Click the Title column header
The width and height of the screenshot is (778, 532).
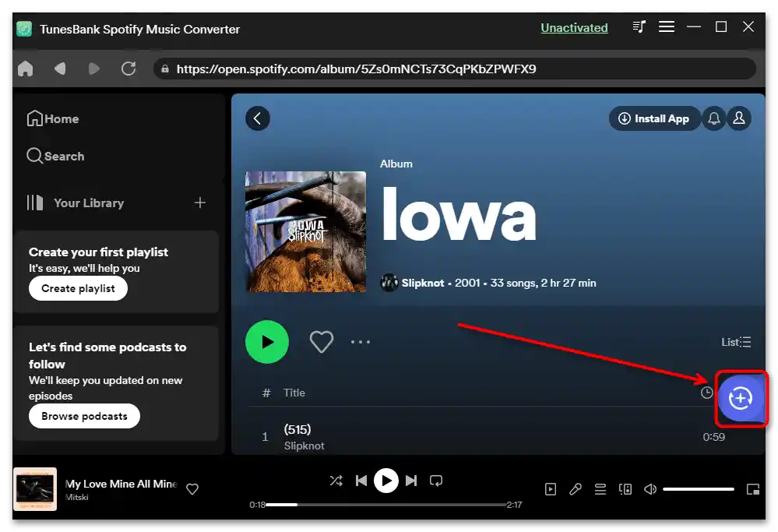coord(294,393)
